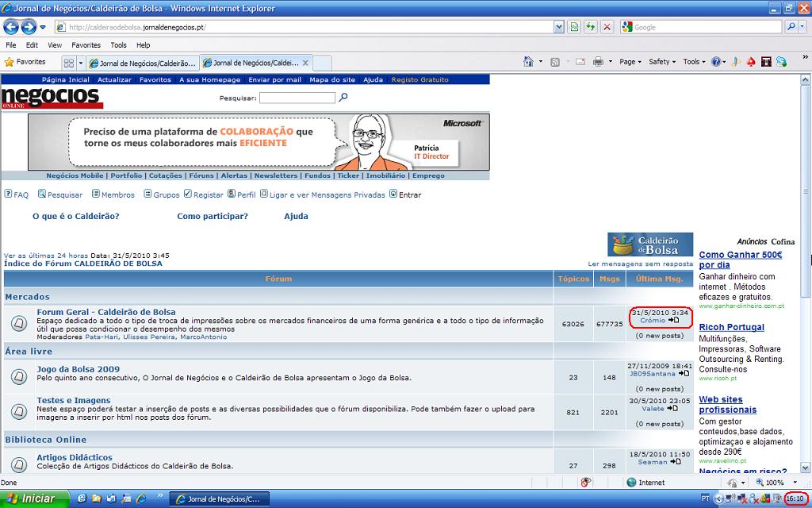Expand the Print dropdown arrow

611,62
